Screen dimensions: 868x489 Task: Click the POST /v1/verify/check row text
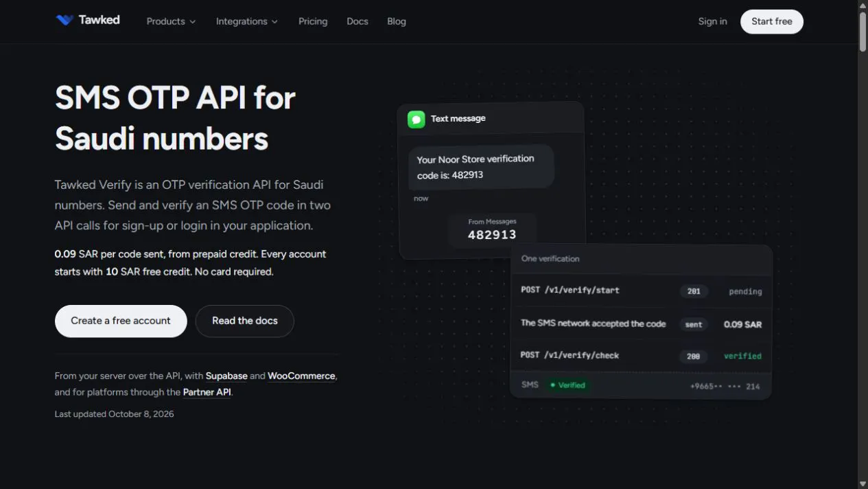[570, 355]
